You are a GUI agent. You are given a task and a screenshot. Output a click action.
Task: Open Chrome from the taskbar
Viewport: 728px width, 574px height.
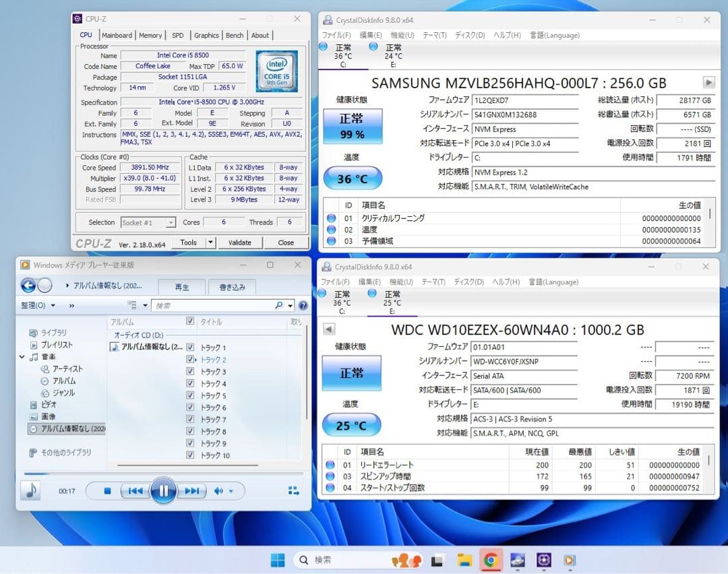tap(490, 560)
